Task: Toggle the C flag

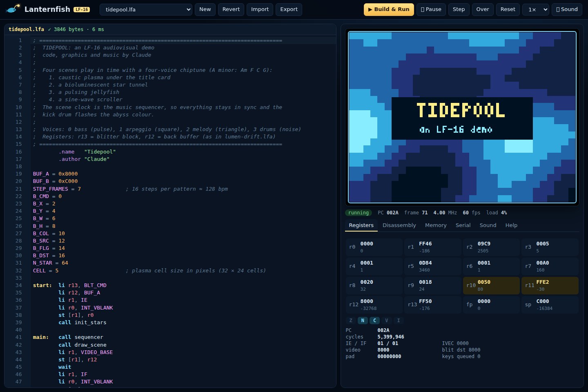Action: 374,321
